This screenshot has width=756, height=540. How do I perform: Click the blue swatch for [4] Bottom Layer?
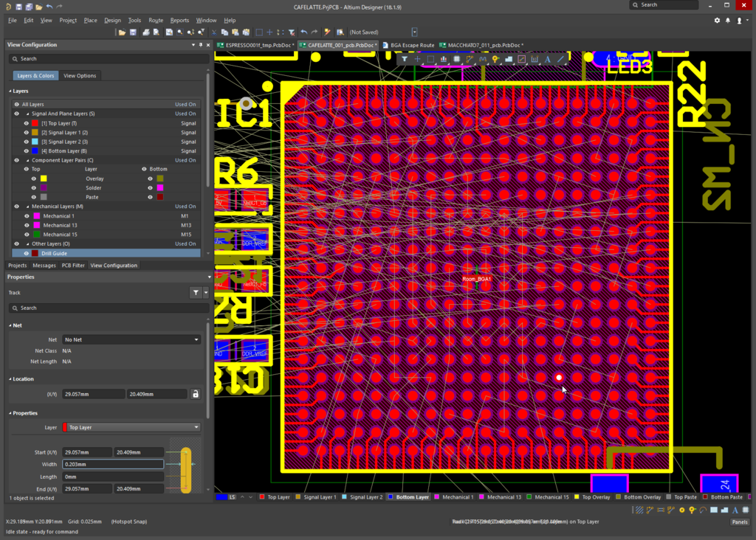[35, 150]
